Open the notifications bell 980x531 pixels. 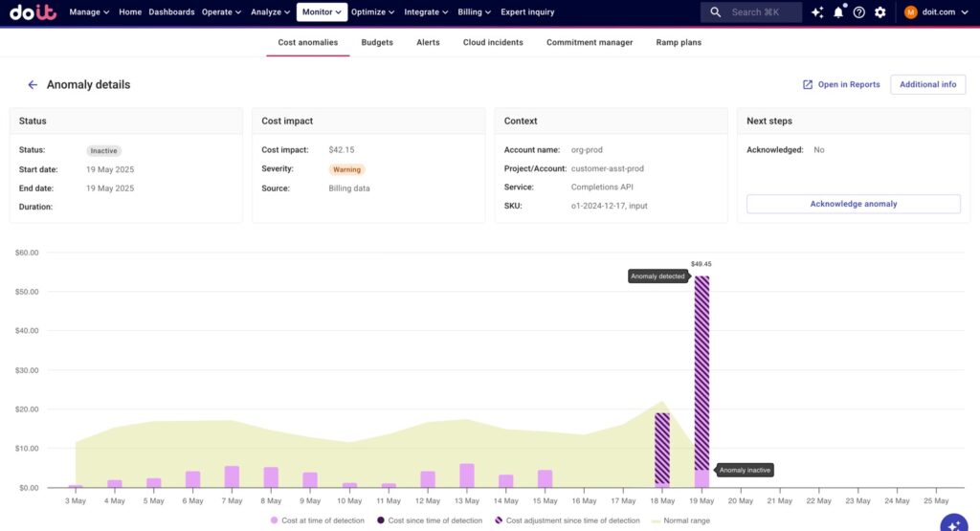pyautogui.click(x=838, y=12)
